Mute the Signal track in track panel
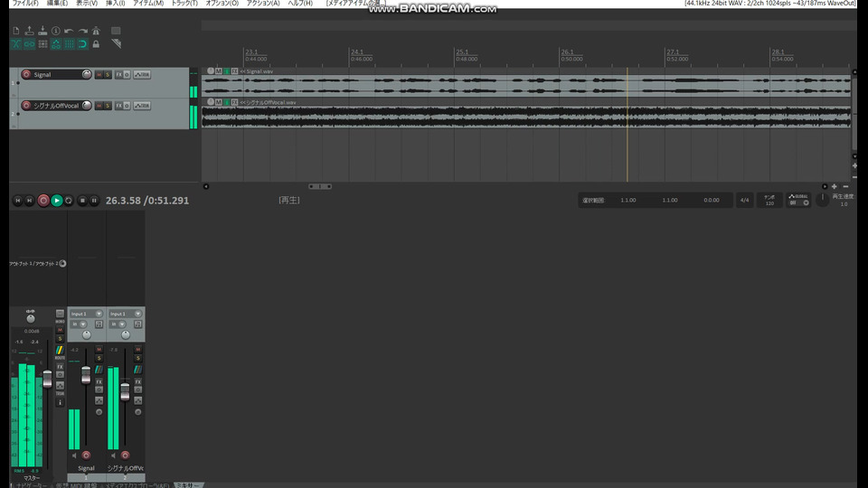Image resolution: width=868 pixels, height=488 pixels. (x=99, y=75)
